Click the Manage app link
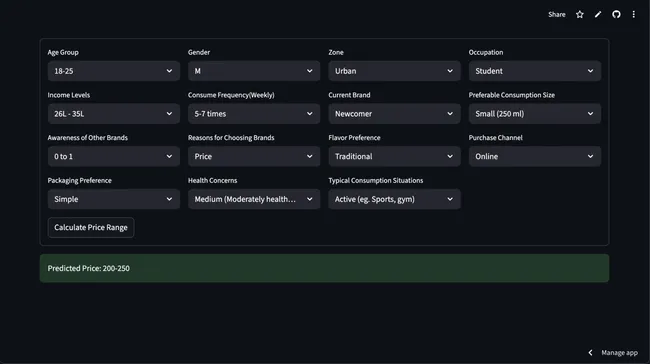 (x=619, y=353)
